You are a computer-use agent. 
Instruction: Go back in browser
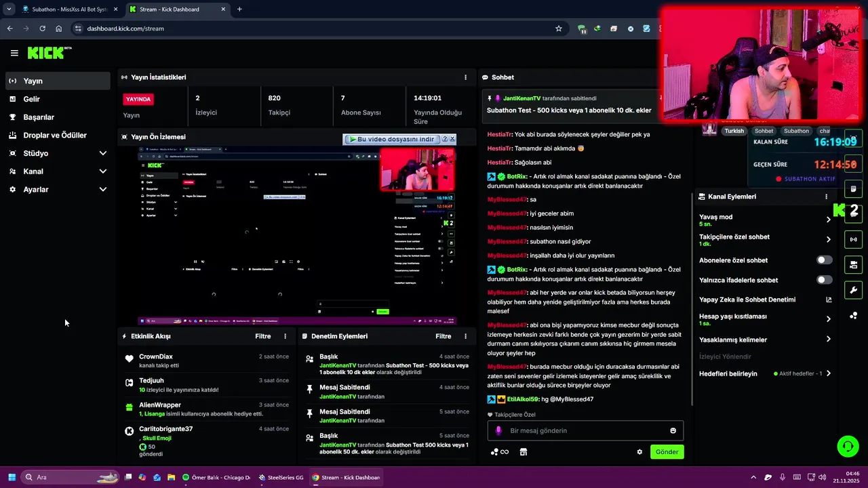click(9, 28)
